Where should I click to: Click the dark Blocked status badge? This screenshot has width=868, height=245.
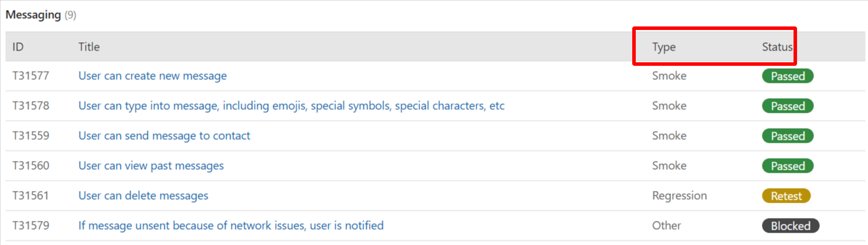click(790, 226)
